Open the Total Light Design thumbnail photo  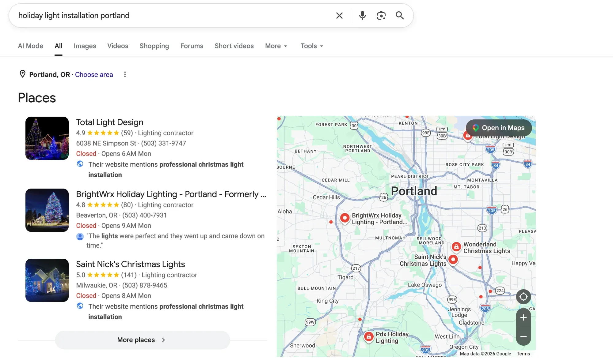47,138
